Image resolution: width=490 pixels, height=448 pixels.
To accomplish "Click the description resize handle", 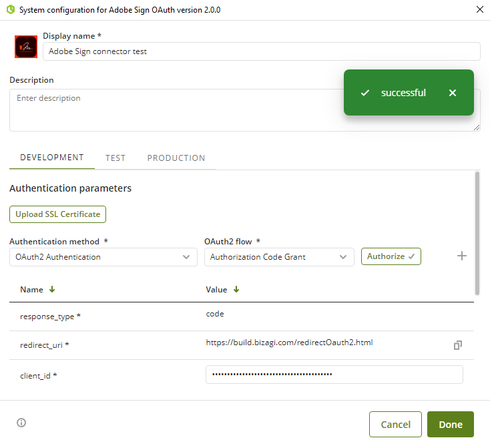I will click(477, 128).
